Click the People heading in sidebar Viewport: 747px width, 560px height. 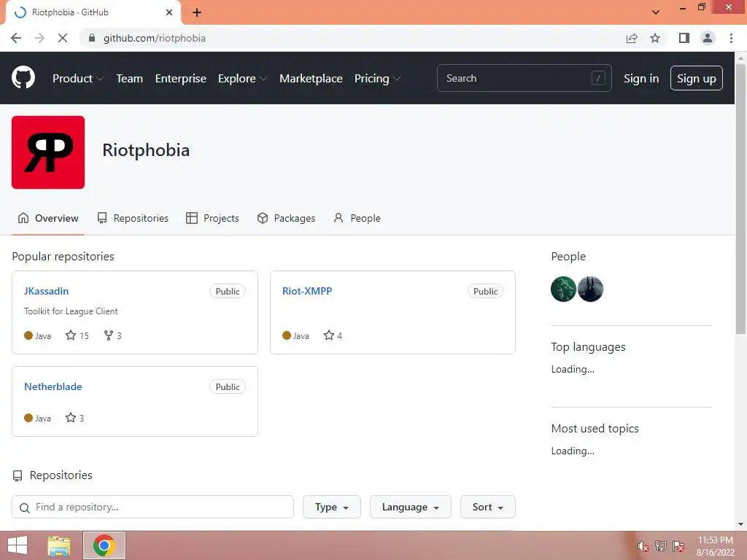coord(568,256)
